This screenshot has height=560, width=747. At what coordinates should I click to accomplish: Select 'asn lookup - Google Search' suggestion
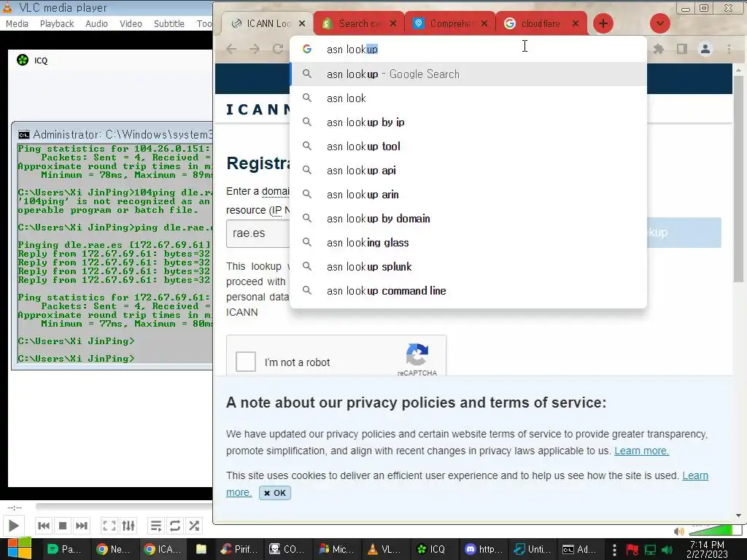pyautogui.click(x=468, y=74)
